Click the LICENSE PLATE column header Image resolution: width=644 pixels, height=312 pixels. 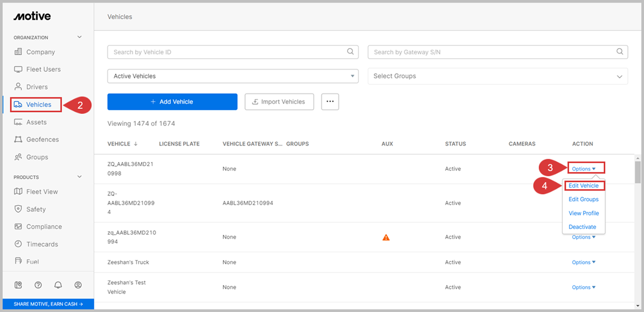click(x=179, y=144)
